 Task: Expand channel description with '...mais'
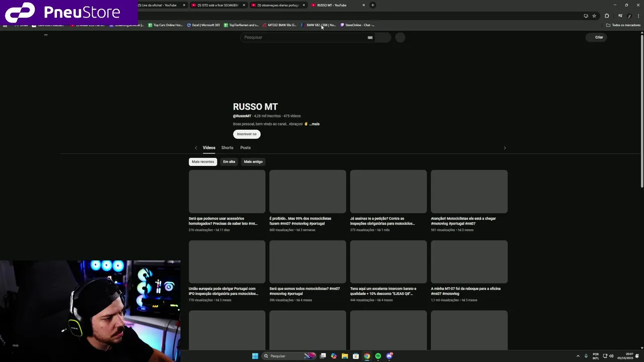pyautogui.click(x=314, y=124)
